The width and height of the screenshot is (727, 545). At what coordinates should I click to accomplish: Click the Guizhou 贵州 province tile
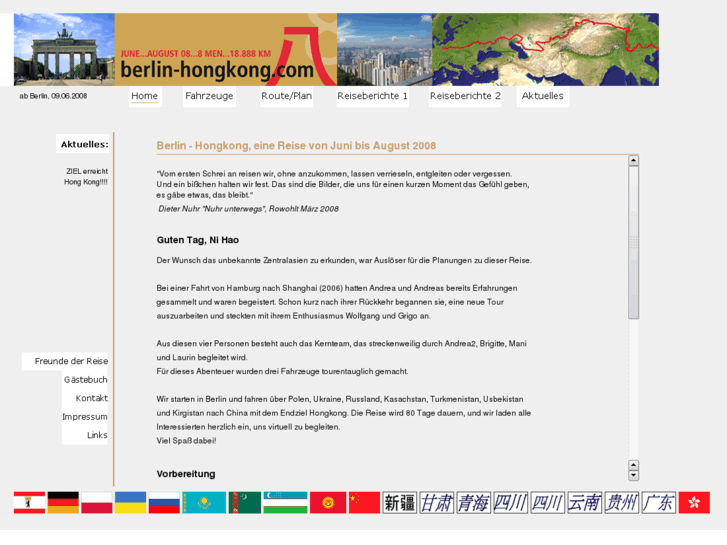[622, 502]
